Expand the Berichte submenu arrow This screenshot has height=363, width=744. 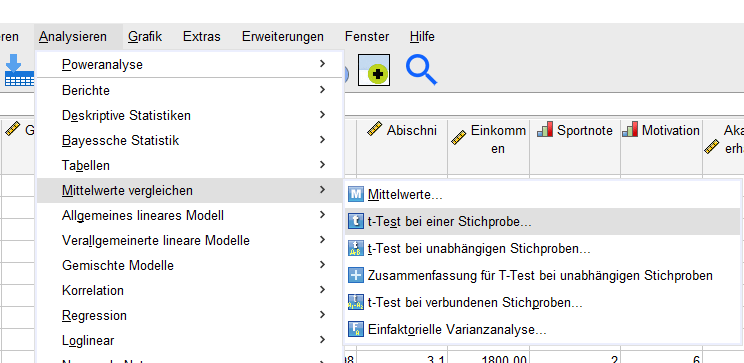point(323,90)
